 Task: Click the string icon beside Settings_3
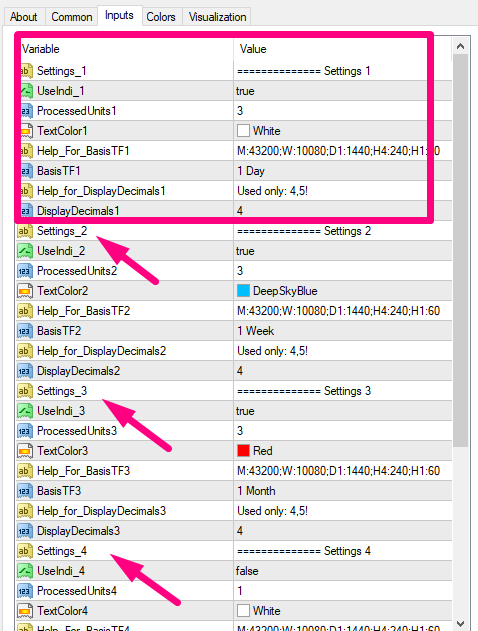coord(25,391)
